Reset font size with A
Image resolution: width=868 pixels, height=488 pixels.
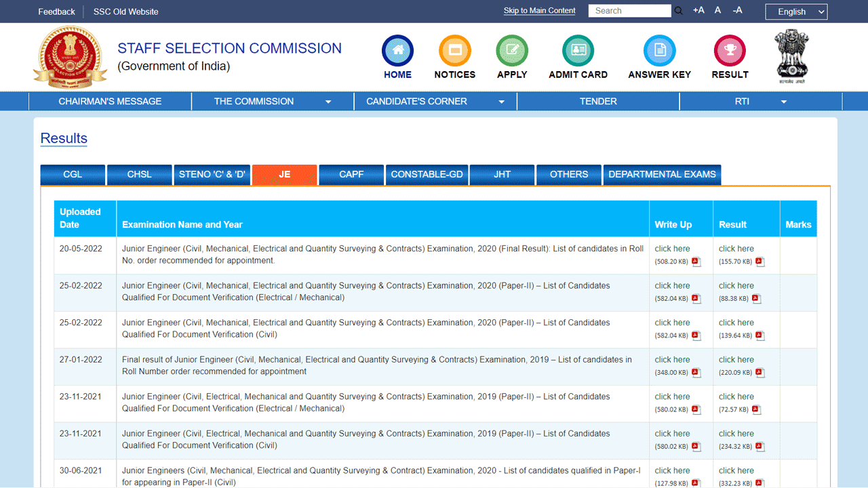pyautogui.click(x=717, y=10)
